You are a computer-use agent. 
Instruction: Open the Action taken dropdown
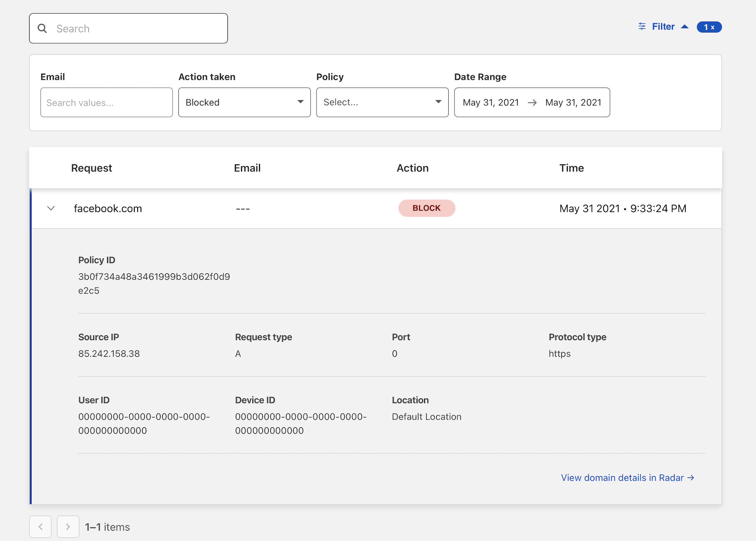pos(244,102)
